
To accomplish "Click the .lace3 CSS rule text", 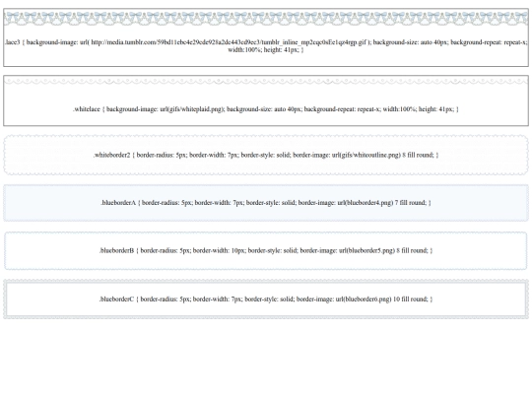I will 266,46.
